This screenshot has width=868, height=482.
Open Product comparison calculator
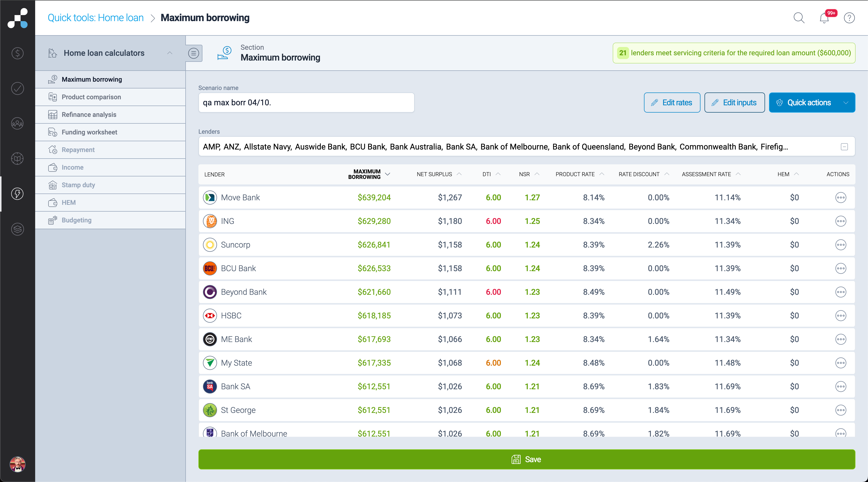pos(111,97)
